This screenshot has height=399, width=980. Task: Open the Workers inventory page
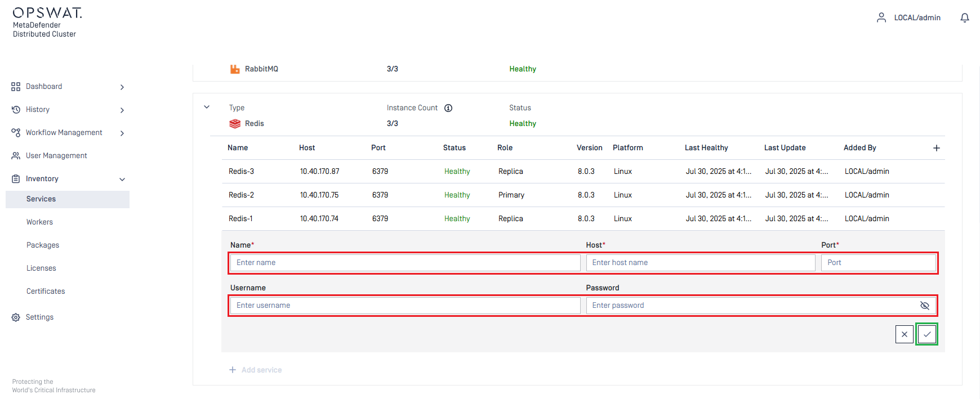pyautogui.click(x=39, y=222)
